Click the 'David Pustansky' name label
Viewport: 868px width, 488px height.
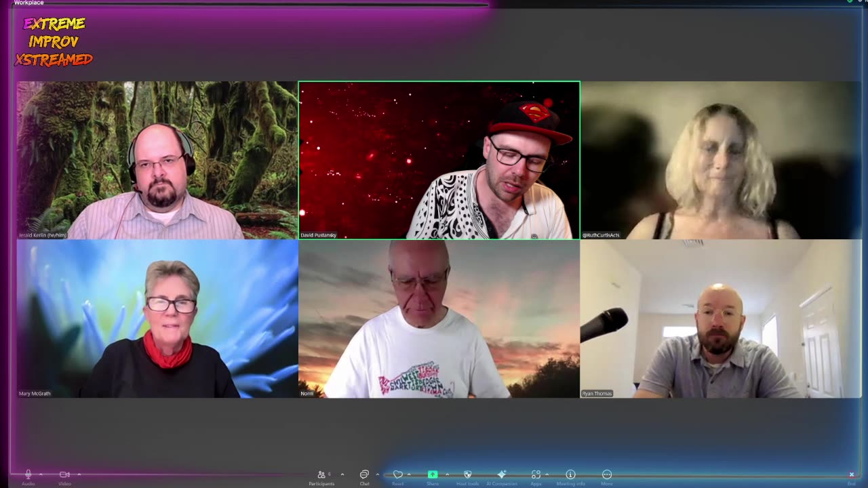(319, 235)
